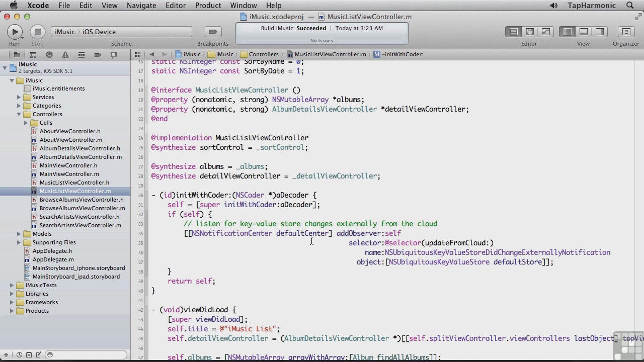Show only files with unsaved changes
This screenshot has width=644, height=362.
tap(38, 355)
